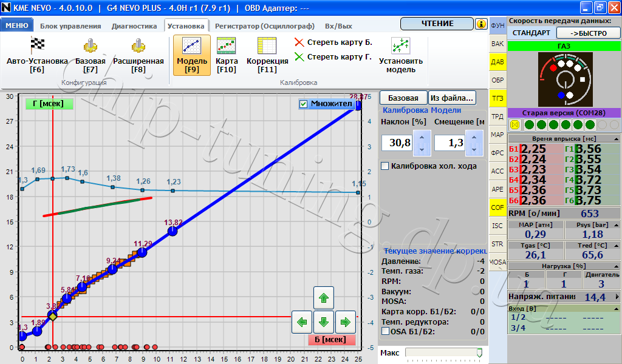Click the yellow valve indicator icon
This screenshot has height=364, width=622.
[515, 125]
